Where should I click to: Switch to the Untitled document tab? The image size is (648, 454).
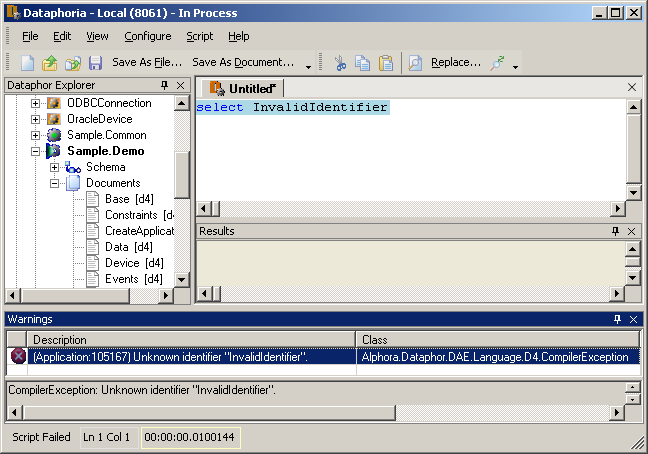point(245,88)
